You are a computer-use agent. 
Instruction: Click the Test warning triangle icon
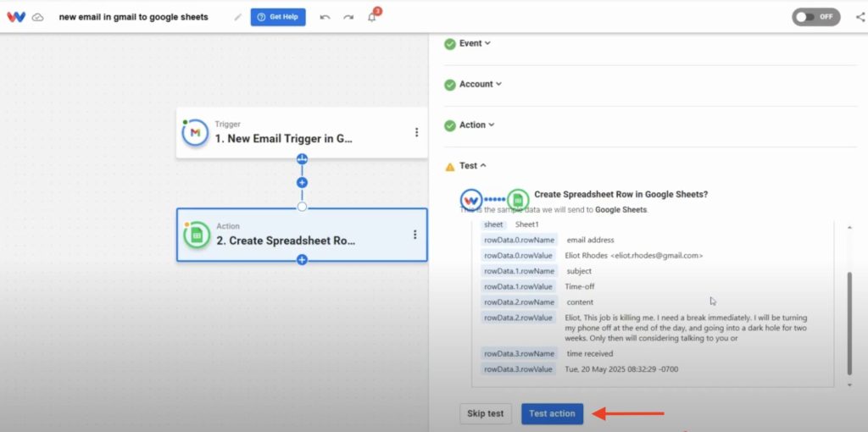tap(450, 166)
